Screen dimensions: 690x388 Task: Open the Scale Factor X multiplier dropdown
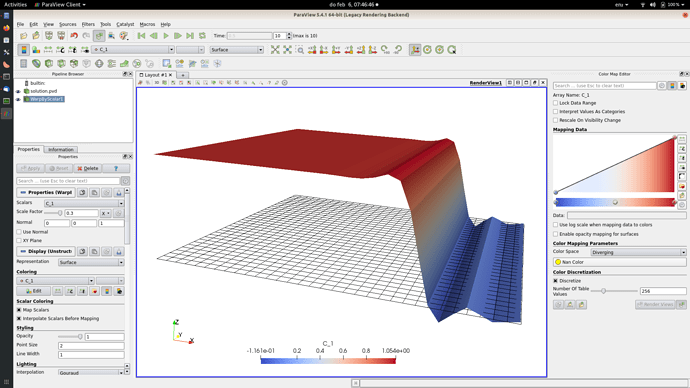(106, 213)
